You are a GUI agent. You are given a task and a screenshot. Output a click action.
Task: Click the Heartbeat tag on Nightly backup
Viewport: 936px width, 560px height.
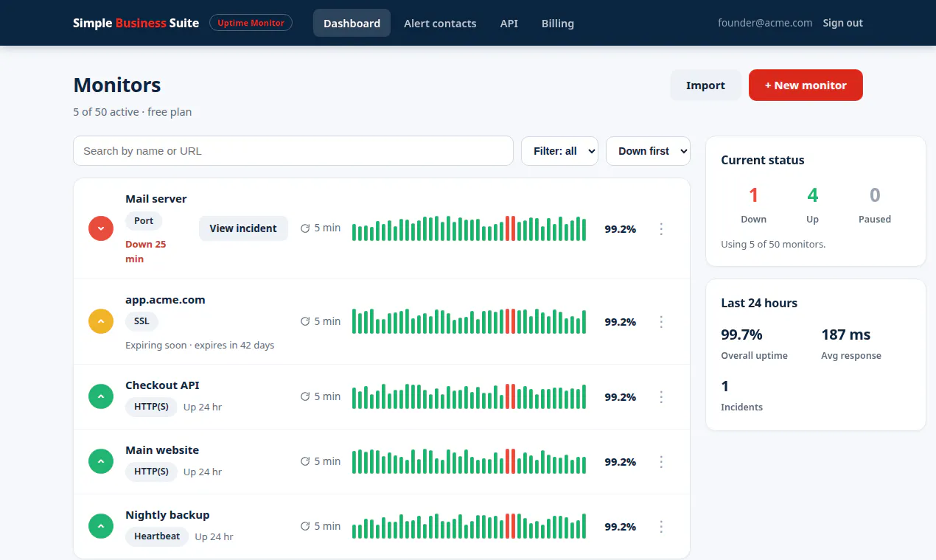pyautogui.click(x=157, y=536)
